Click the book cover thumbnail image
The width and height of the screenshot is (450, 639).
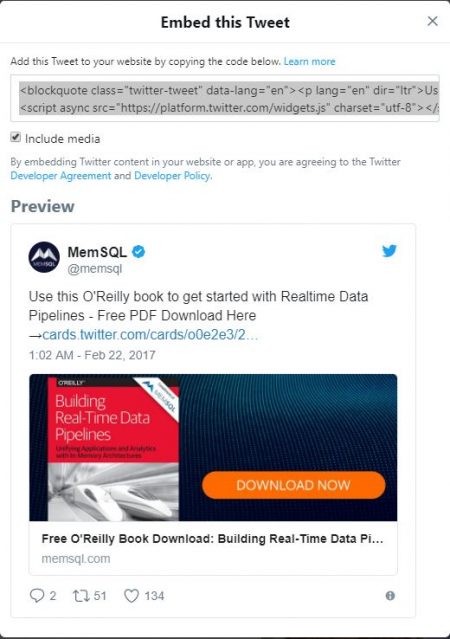pos(113,449)
